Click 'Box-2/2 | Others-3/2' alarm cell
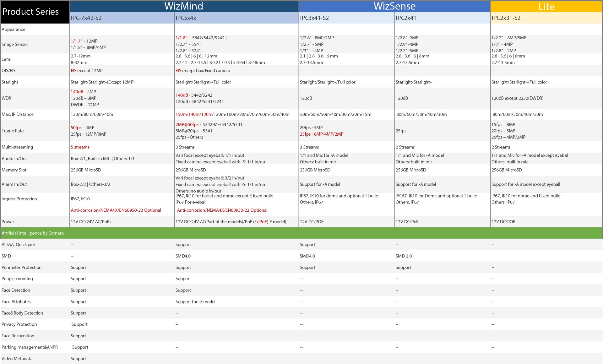Screen dimensions: 603x364 coord(90,184)
